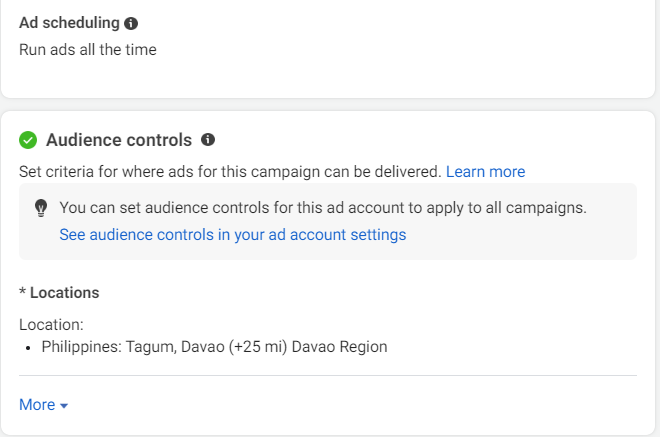Open the Learn more link
This screenshot has height=437, width=660.
485,172
